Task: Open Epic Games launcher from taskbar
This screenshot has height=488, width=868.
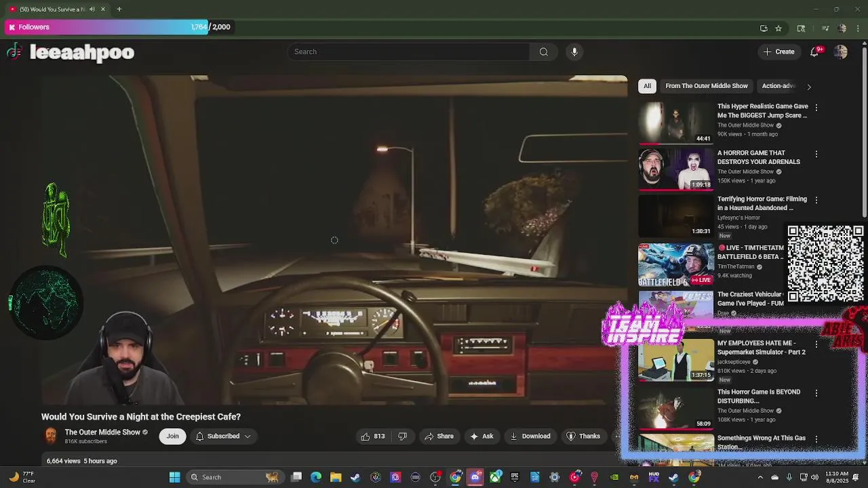Action: tap(515, 477)
